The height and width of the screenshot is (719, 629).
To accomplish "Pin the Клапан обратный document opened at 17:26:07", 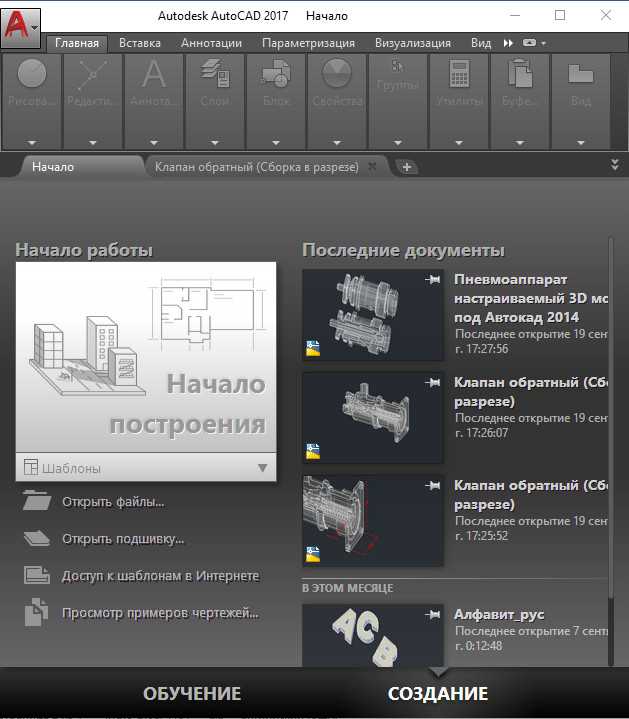I will click(432, 382).
